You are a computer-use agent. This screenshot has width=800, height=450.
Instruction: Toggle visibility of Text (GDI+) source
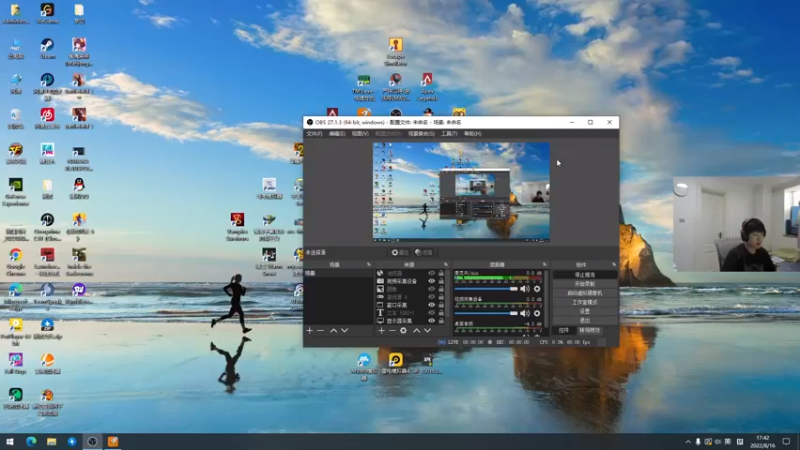pos(432,312)
